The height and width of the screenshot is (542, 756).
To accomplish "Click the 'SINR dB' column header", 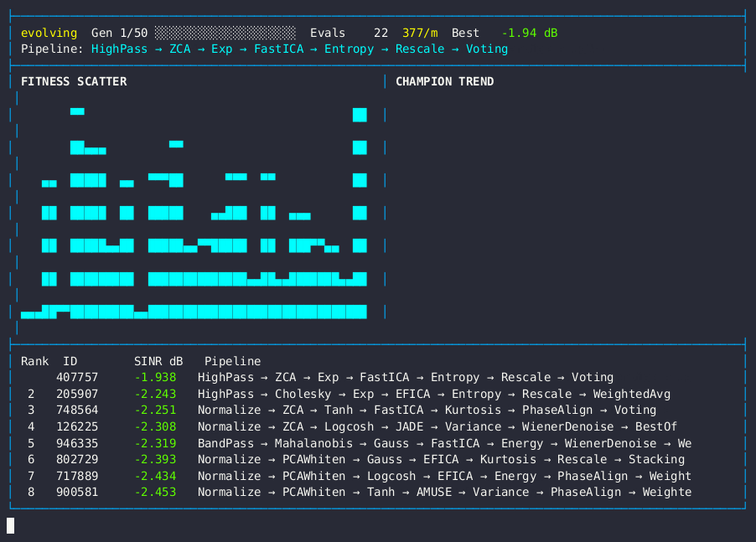I will pyautogui.click(x=158, y=361).
